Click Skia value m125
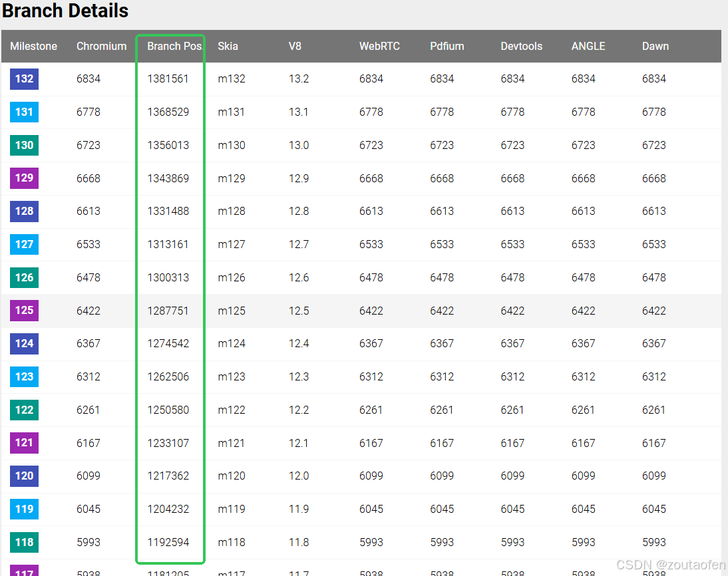This screenshot has height=576, width=728. [231, 311]
